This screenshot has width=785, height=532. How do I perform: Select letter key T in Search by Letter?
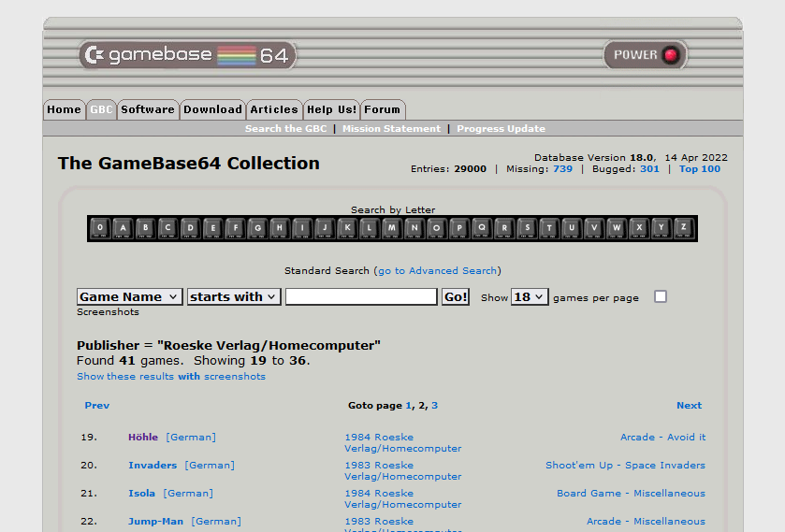549,228
